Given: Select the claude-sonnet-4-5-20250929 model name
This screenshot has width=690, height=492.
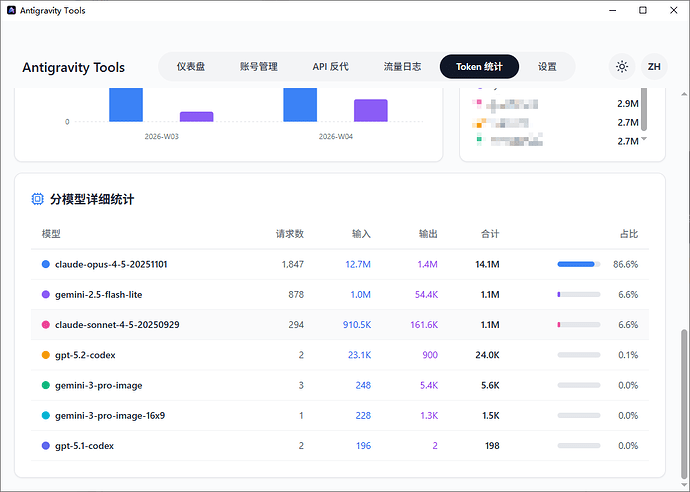Looking at the screenshot, I should tap(117, 325).
